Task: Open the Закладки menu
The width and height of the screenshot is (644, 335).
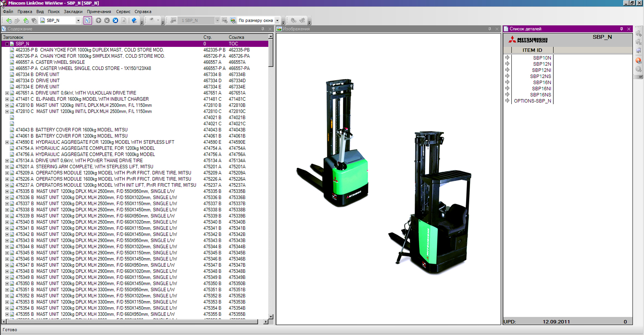Action: (x=73, y=12)
